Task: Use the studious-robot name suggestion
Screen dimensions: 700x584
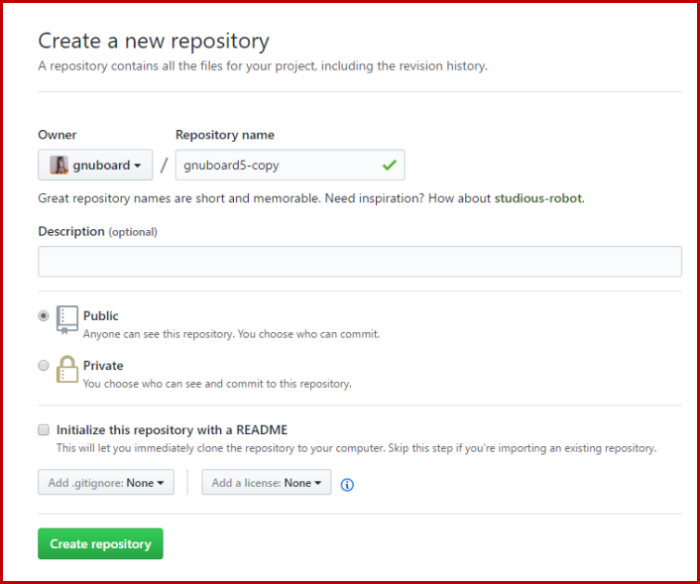Action: click(x=538, y=198)
